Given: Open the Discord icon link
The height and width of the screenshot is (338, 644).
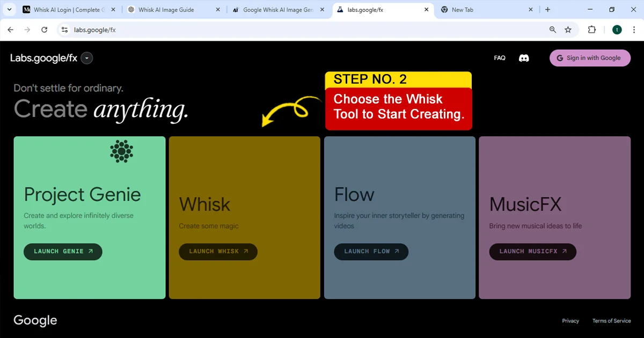Looking at the screenshot, I should 524,58.
